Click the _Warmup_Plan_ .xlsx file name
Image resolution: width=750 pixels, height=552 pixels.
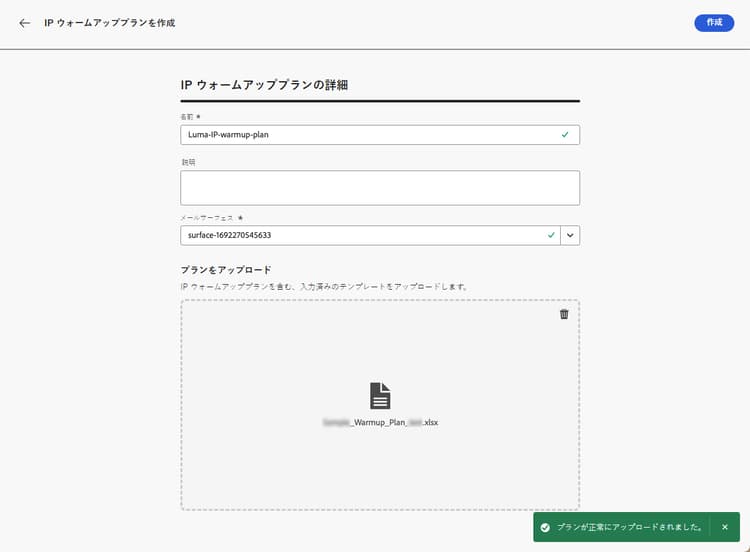pos(380,422)
